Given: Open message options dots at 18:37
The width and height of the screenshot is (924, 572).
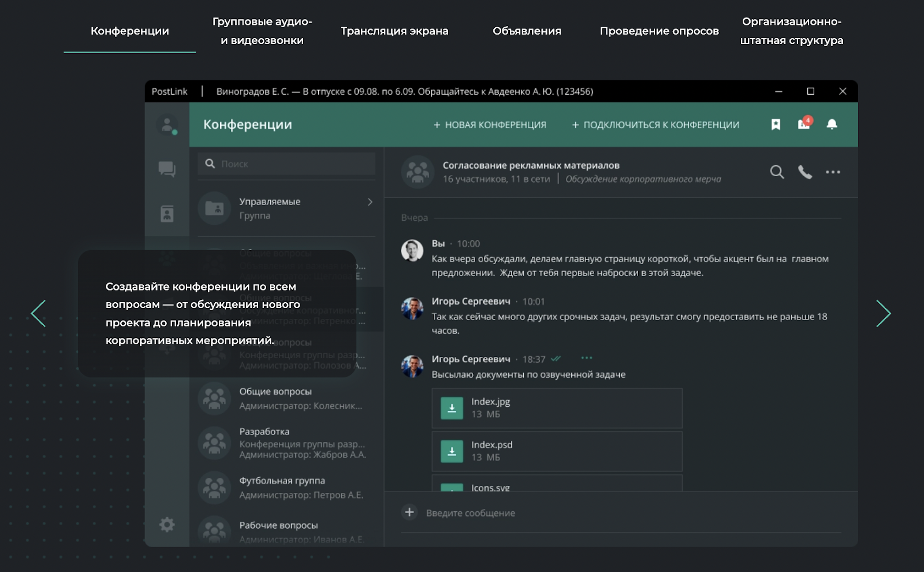Looking at the screenshot, I should pyautogui.click(x=587, y=358).
